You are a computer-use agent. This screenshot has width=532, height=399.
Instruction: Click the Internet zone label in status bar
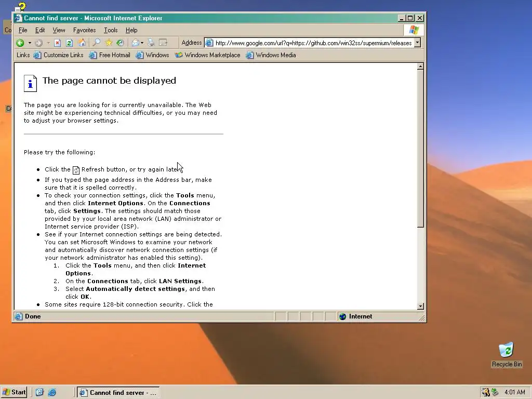[361, 316]
